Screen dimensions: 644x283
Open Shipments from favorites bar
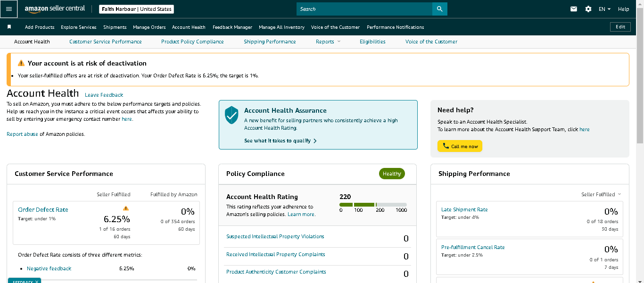(x=115, y=27)
